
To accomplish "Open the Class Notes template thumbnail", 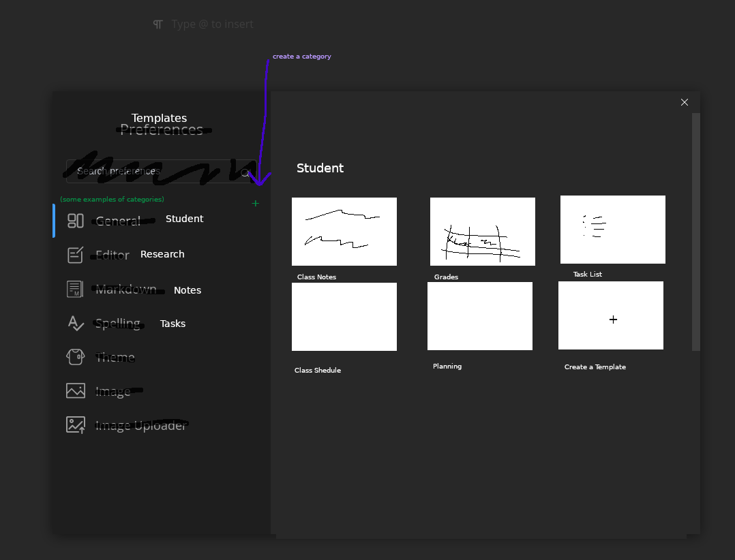I will [344, 232].
